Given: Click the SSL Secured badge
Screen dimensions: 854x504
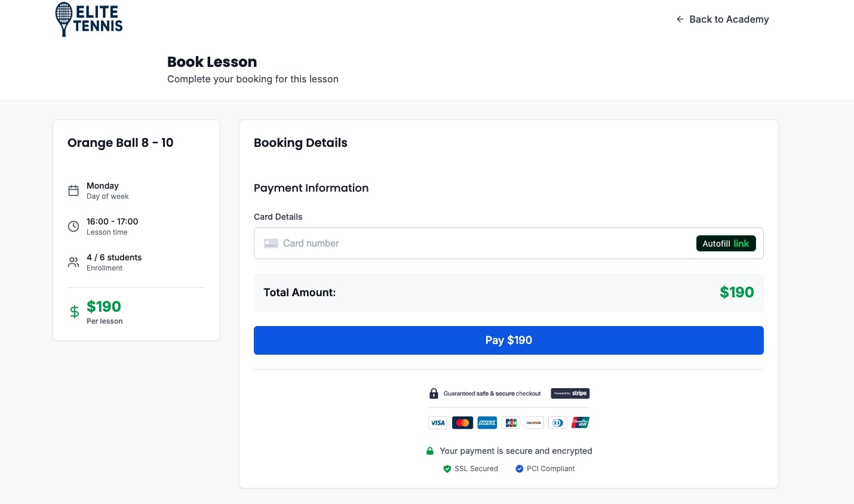Looking at the screenshot, I should coord(471,469).
